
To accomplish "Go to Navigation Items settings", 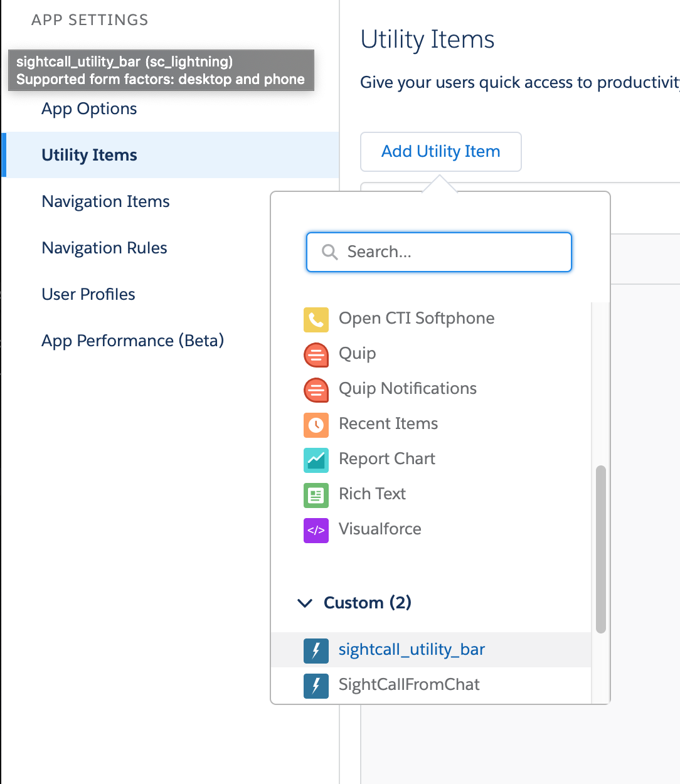I will tap(105, 201).
